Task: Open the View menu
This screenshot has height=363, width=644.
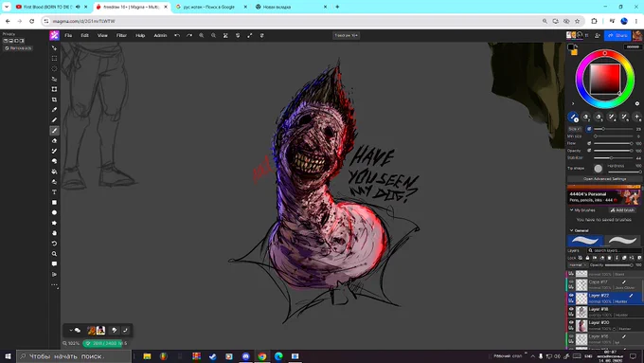Action: click(102, 35)
